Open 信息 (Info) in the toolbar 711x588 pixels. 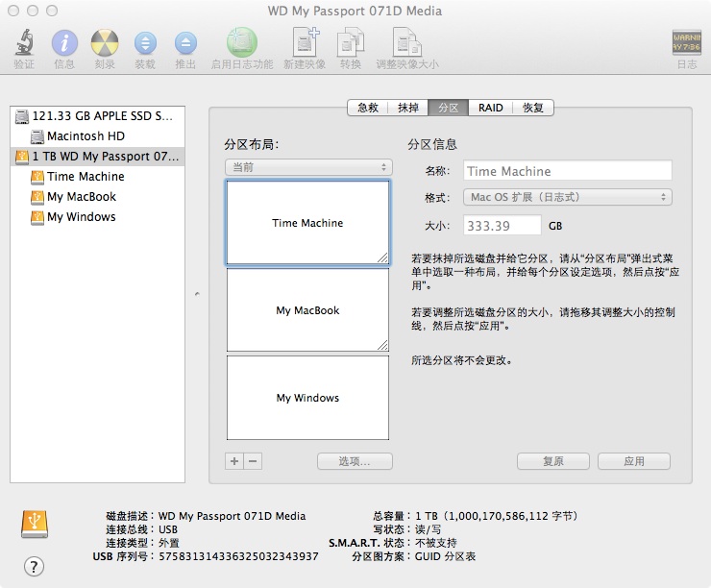(x=64, y=43)
